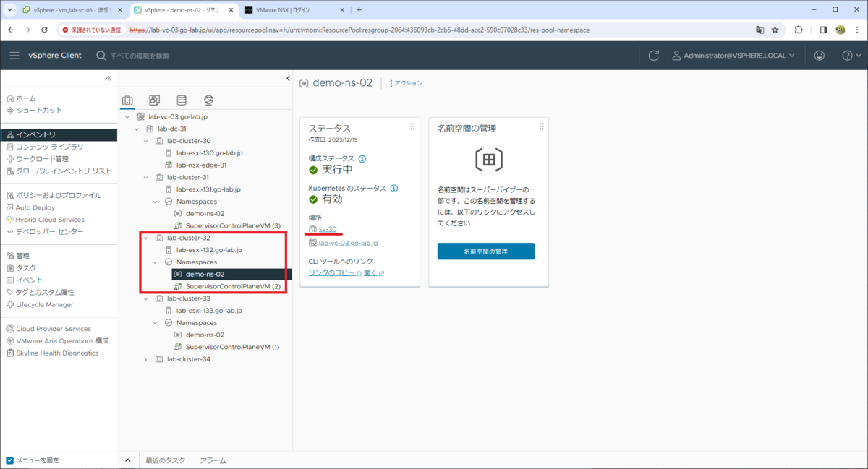868x469 pixels.
Task: Collapse the left navigation sidebar
Action: click(x=109, y=78)
